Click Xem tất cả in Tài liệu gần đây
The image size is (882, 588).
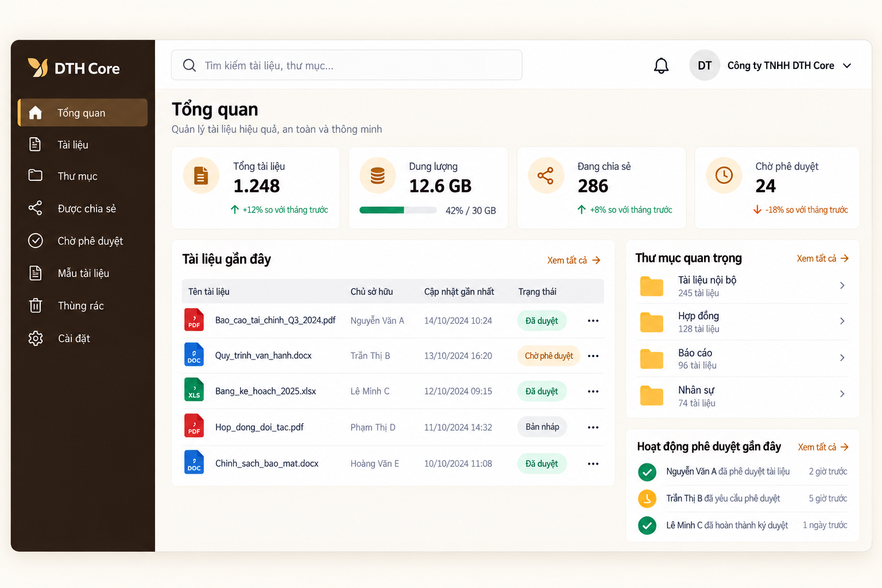[x=574, y=260]
